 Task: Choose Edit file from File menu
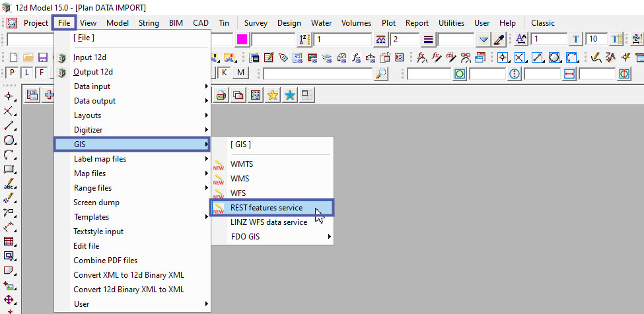pyautogui.click(x=132, y=246)
